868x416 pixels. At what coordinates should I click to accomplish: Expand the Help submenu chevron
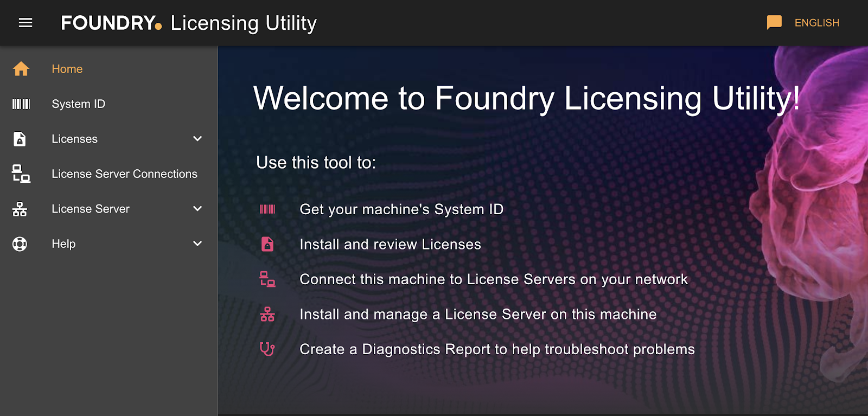(x=197, y=244)
